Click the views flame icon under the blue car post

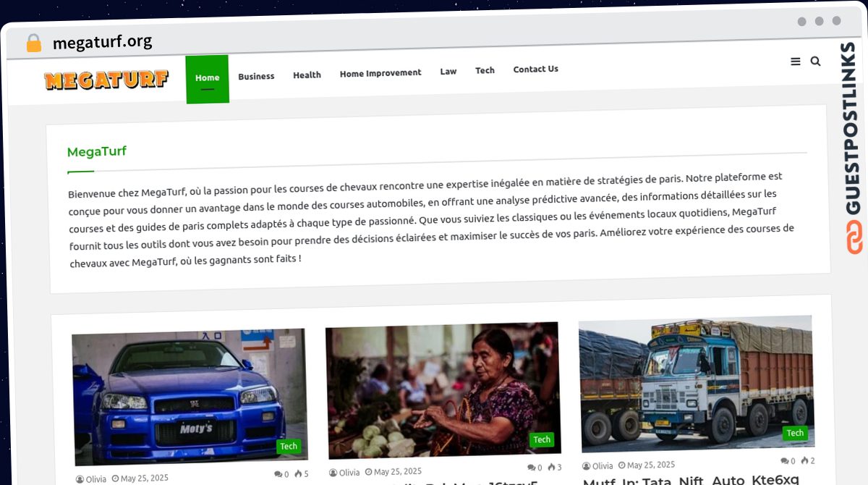tap(297, 474)
